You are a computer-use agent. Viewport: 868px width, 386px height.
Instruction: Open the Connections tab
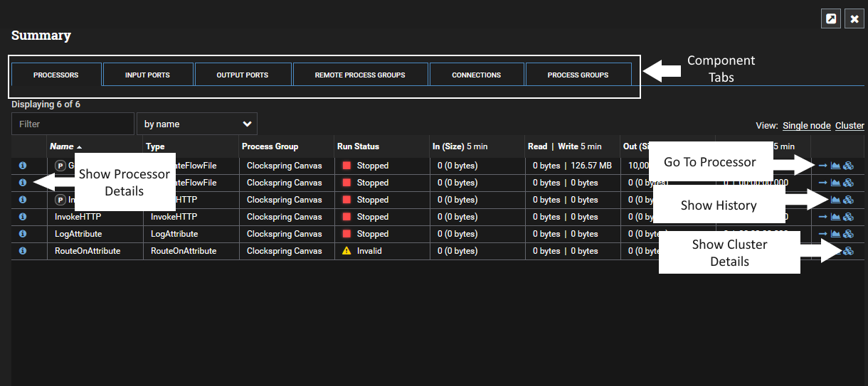(477, 75)
